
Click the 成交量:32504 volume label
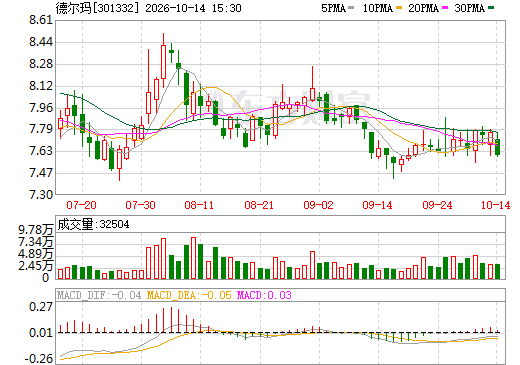pos(93,224)
